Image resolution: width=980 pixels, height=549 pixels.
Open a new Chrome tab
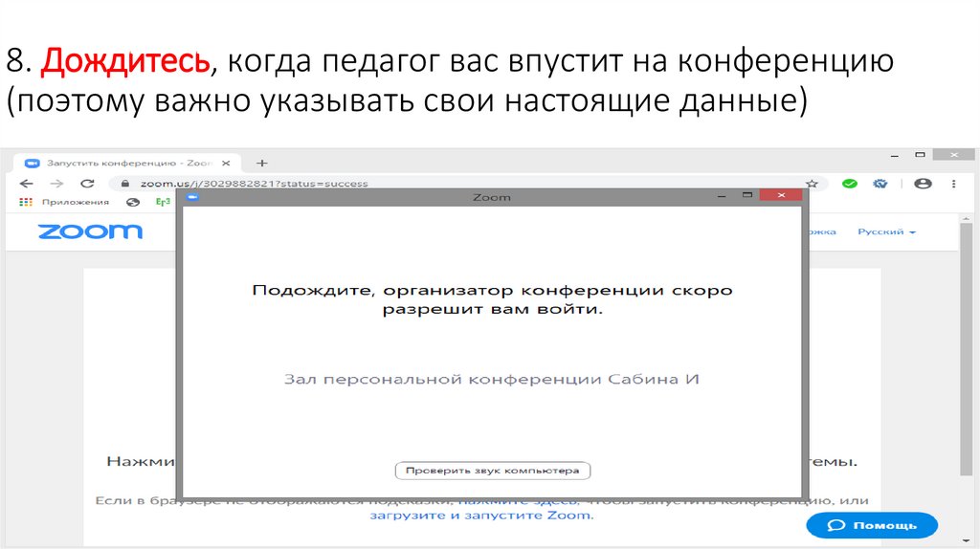[x=262, y=163]
